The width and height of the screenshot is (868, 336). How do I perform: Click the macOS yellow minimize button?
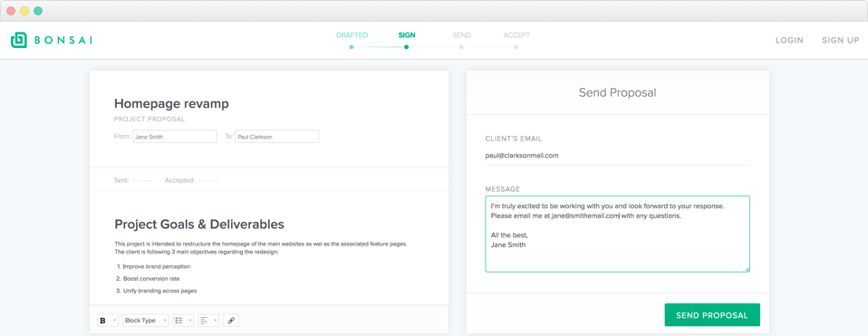[x=24, y=11]
